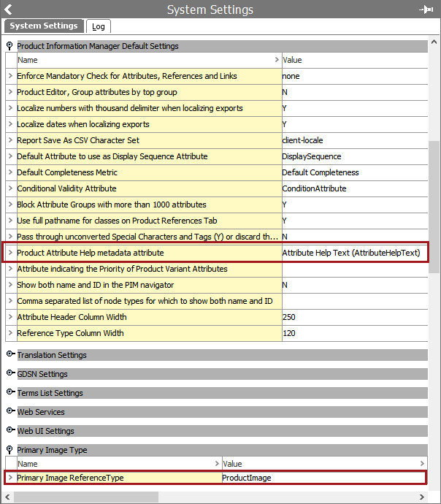Click row arrow for Product Editor, Group attributes
Viewport: 441px width, 504px height.
click(11, 92)
